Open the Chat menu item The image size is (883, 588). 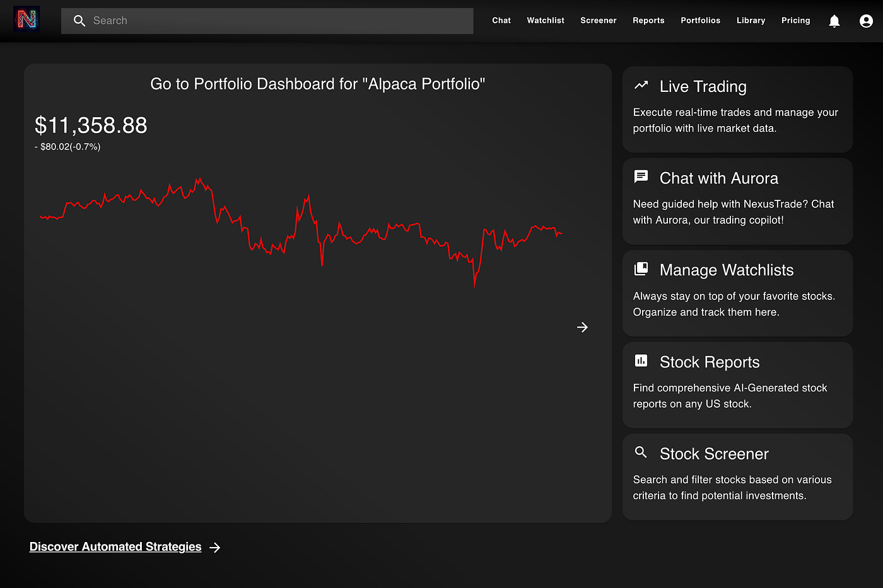(501, 20)
